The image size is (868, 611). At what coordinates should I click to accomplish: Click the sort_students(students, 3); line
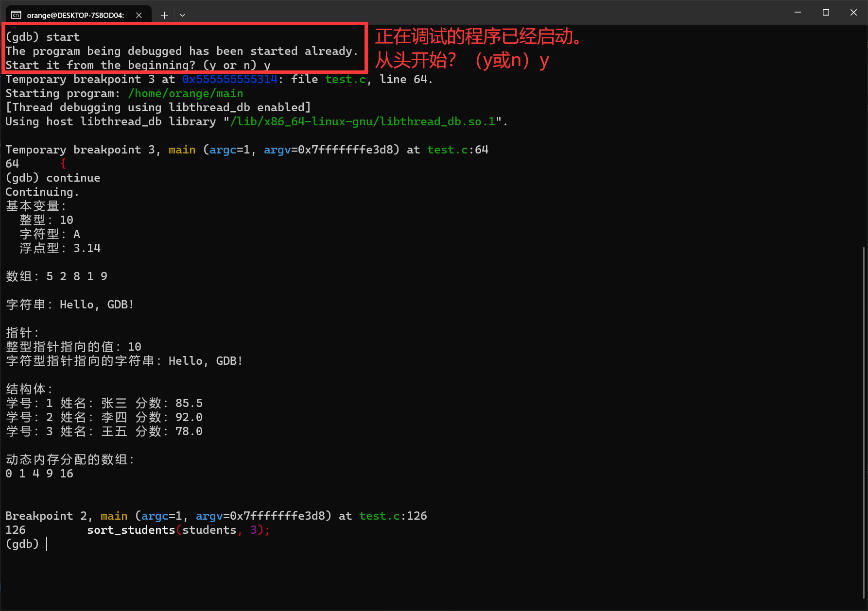[178, 530]
